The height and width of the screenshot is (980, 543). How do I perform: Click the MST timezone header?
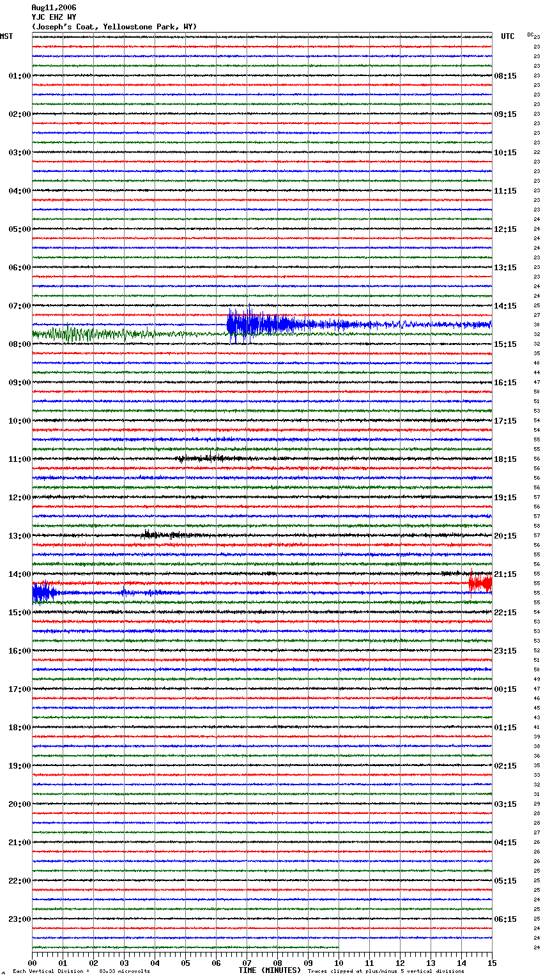6,36
